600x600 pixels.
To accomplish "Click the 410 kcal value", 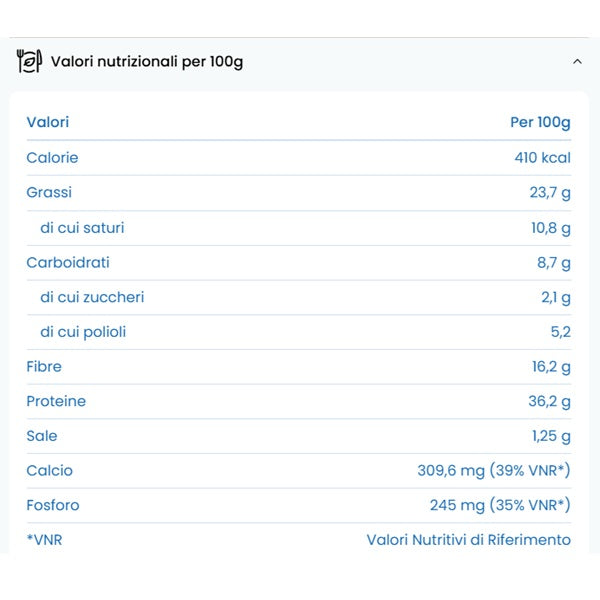I will [x=542, y=157].
